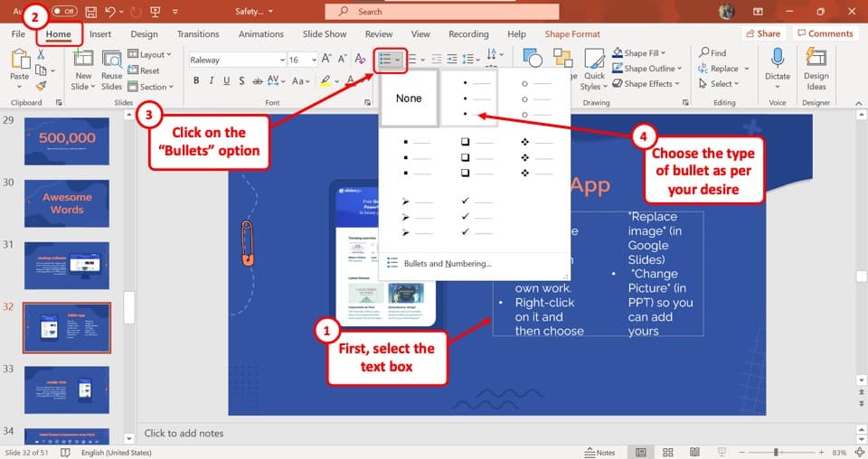Click the Share button
This screenshot has height=459, width=868.
pyautogui.click(x=763, y=33)
